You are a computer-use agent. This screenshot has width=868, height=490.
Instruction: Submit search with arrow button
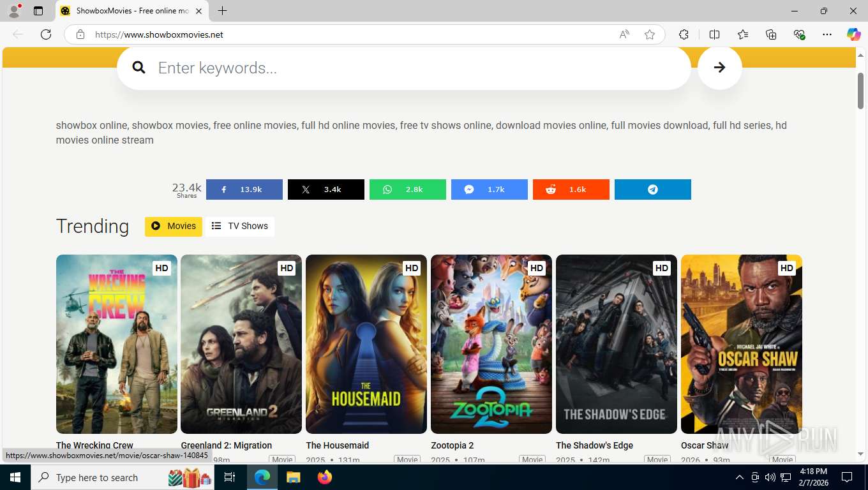(719, 68)
